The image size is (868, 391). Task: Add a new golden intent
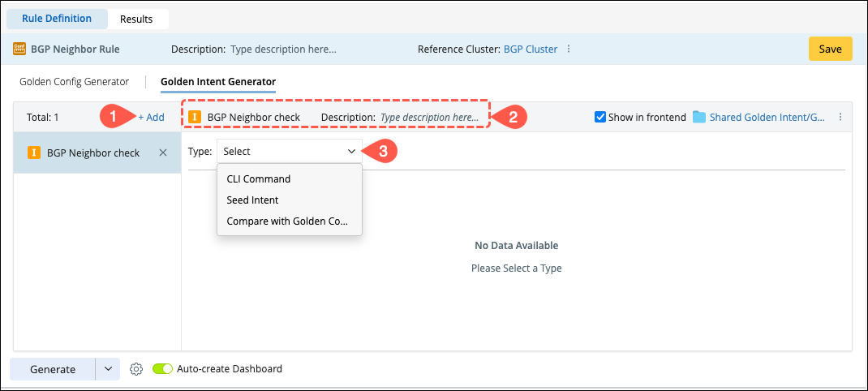tap(151, 117)
